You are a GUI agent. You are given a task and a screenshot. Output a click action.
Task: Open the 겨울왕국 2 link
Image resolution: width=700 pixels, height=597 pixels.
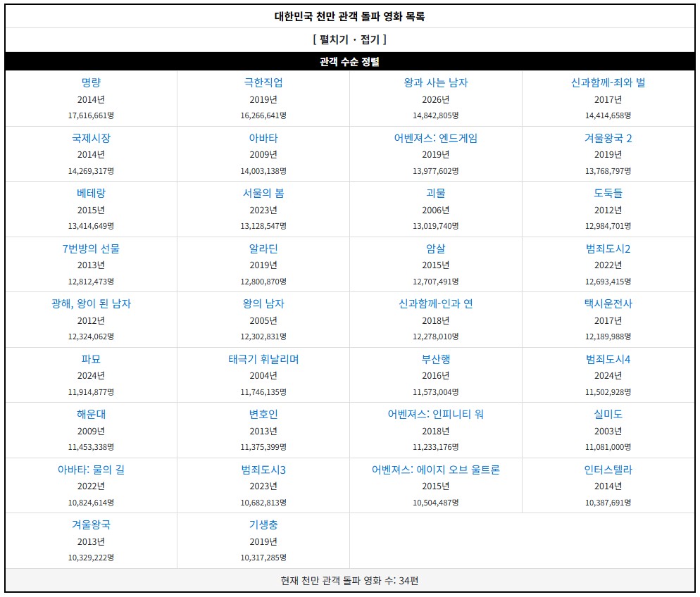click(608, 138)
